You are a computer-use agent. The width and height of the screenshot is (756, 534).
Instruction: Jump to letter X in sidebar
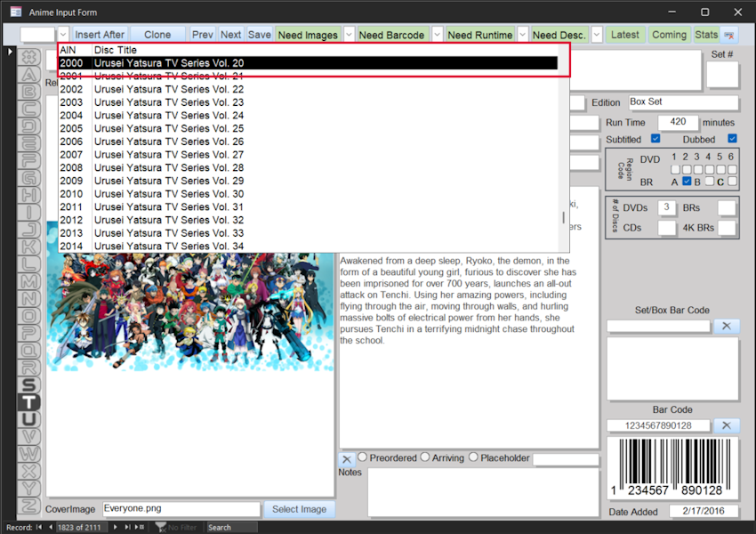[29, 472]
